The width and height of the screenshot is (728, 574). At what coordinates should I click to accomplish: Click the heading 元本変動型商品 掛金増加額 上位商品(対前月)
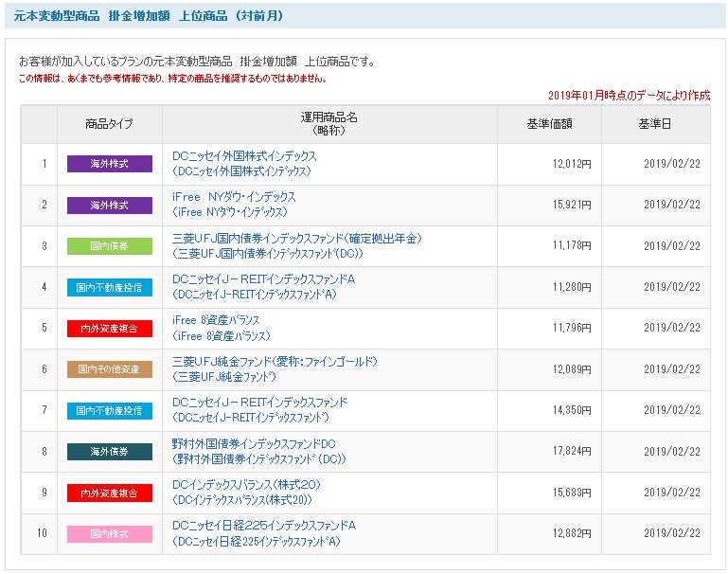coord(149,16)
